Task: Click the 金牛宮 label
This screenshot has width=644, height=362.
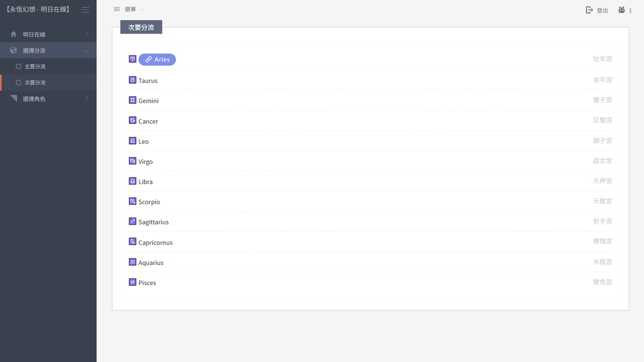Action: pyautogui.click(x=602, y=80)
